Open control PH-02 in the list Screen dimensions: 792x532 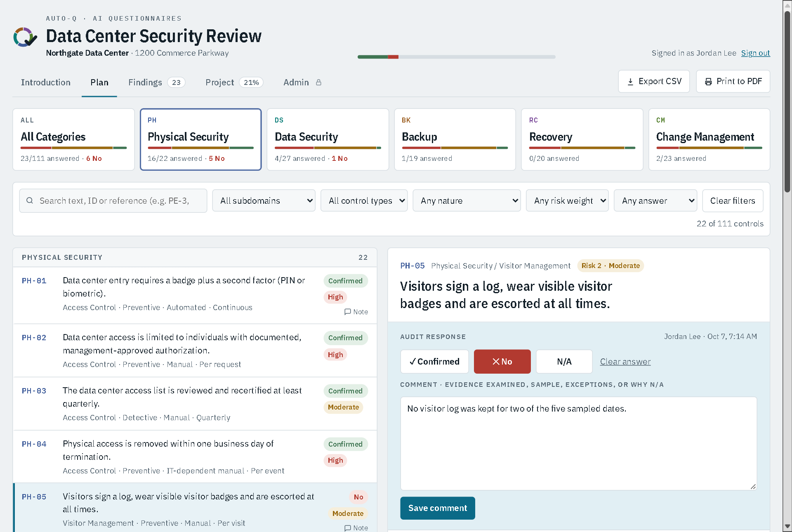(195, 351)
